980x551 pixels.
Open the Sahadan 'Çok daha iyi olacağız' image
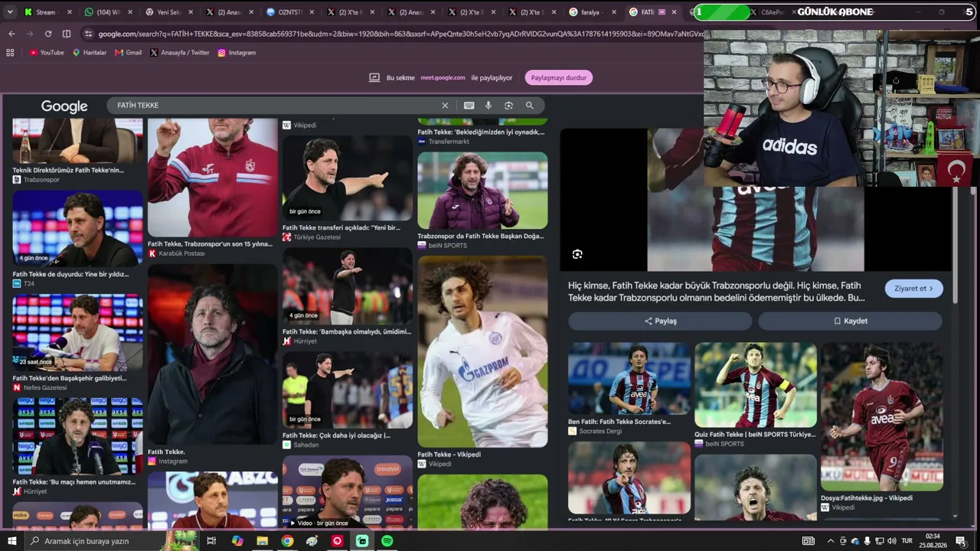click(x=348, y=390)
